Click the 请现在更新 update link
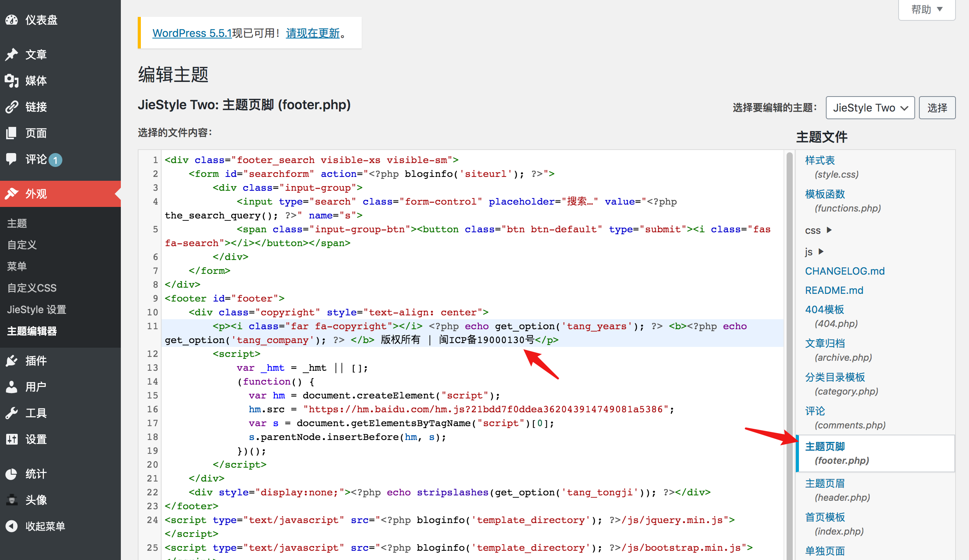This screenshot has width=969, height=560. pyautogui.click(x=312, y=33)
